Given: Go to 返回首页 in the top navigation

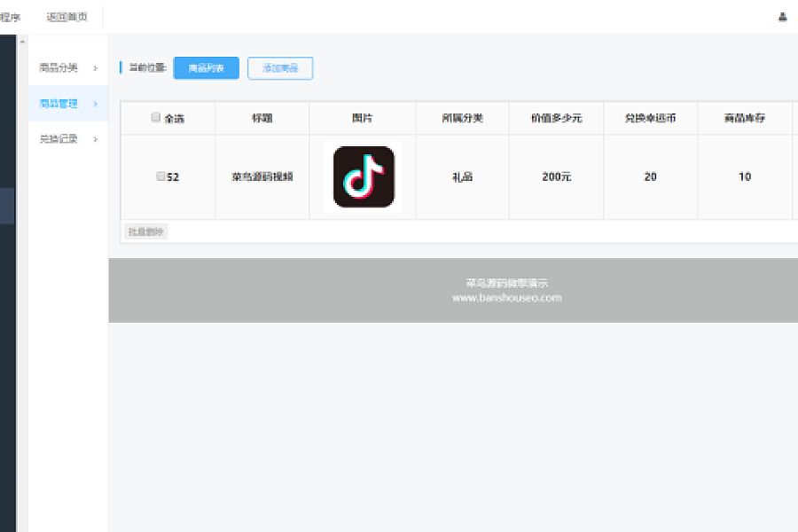Looking at the screenshot, I should click(x=66, y=17).
